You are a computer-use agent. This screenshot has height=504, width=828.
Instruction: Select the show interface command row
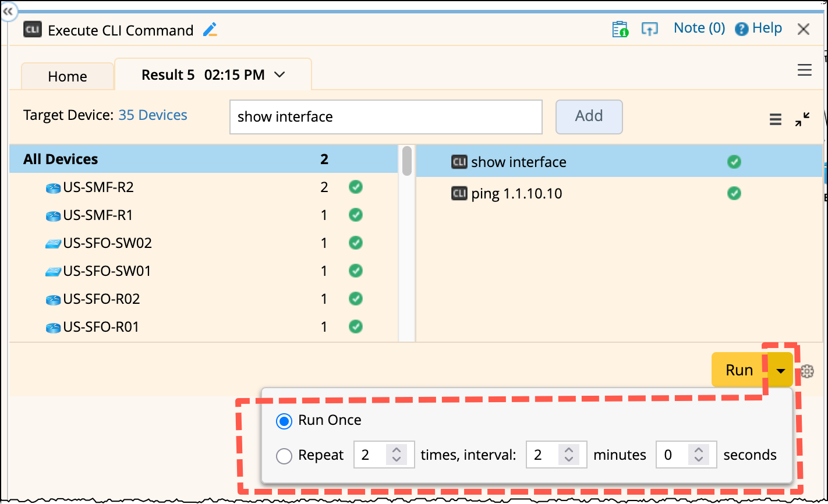tap(620, 162)
